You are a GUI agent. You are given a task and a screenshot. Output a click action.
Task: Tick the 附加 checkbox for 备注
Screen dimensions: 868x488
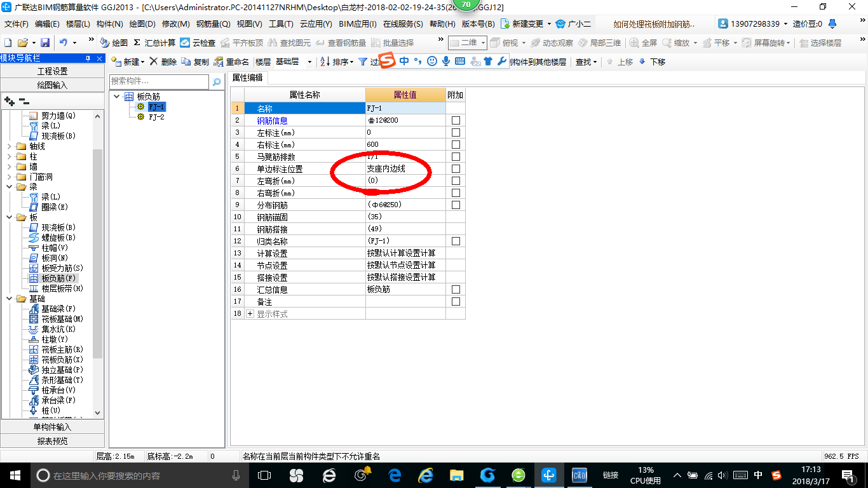click(456, 302)
